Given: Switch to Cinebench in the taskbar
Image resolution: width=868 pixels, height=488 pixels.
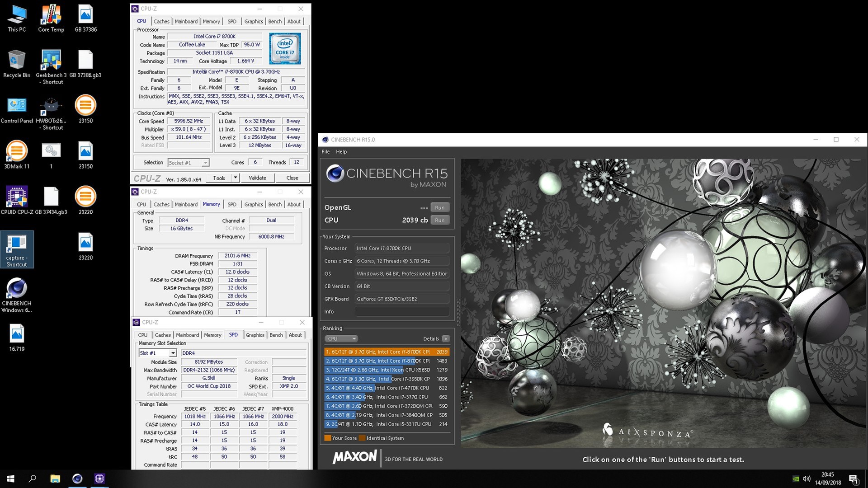Looking at the screenshot, I should coord(77,479).
